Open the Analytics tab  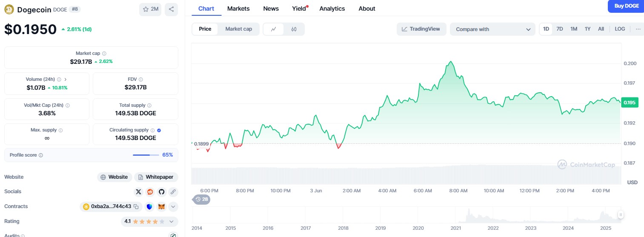332,9
